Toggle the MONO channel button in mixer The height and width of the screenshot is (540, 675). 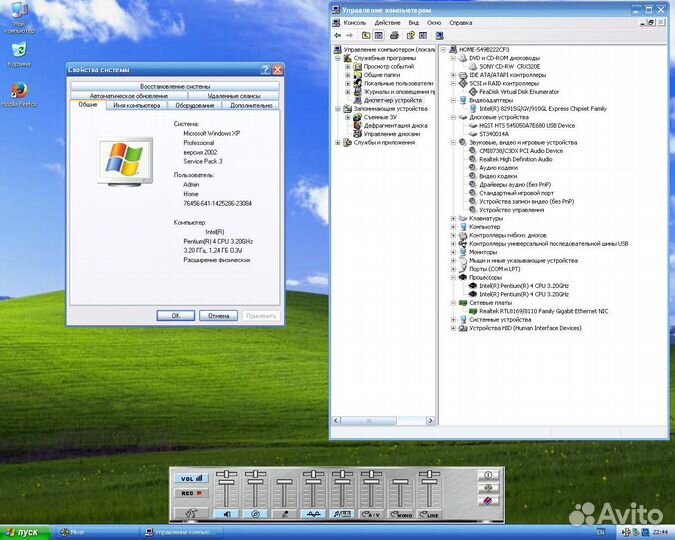coord(401,514)
